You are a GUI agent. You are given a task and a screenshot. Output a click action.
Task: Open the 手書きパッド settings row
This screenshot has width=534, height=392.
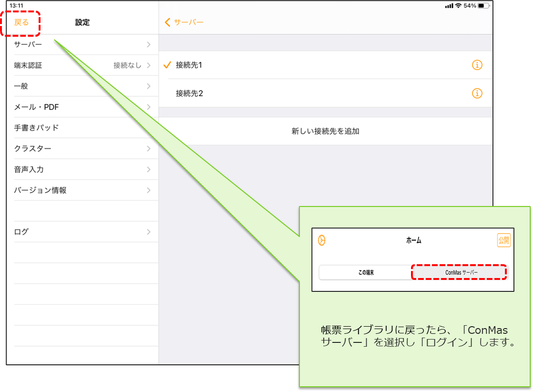pyautogui.click(x=82, y=128)
